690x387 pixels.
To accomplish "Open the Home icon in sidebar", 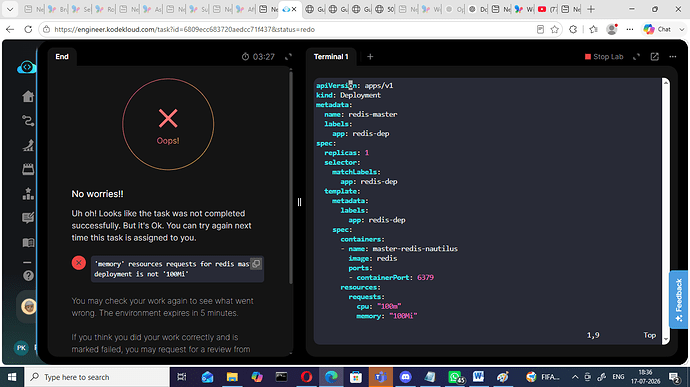I will (x=28, y=96).
